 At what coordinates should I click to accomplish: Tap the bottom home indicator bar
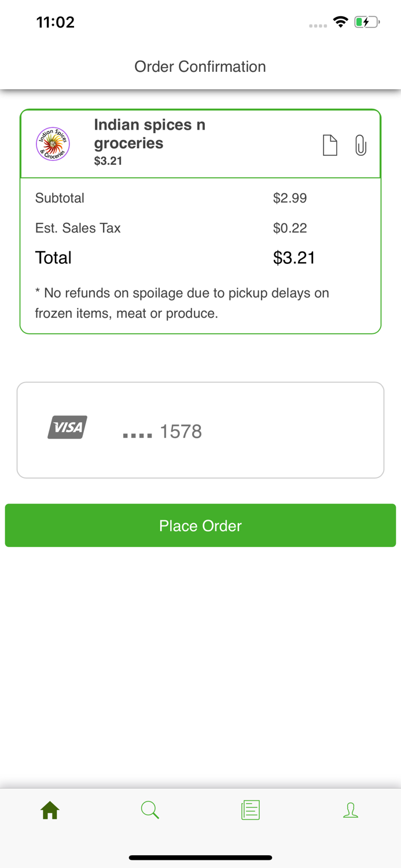200,858
